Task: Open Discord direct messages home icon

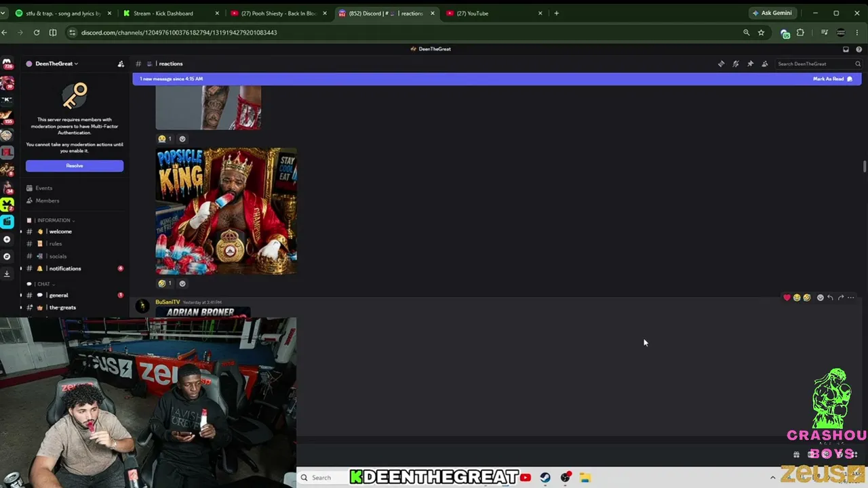Action: (7, 64)
